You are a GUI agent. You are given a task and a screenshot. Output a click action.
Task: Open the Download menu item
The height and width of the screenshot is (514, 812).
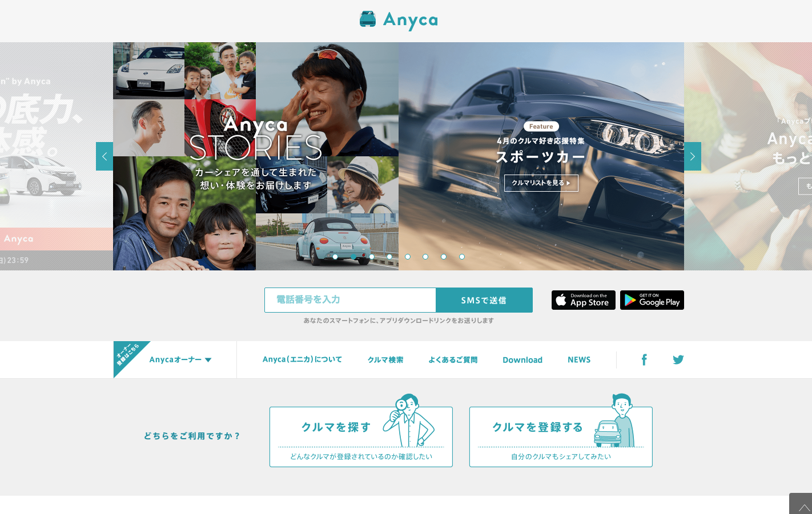point(522,360)
